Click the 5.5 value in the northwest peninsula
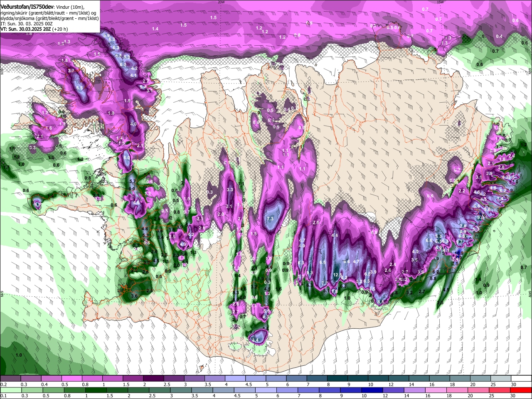532x399 pixels. click(80, 88)
